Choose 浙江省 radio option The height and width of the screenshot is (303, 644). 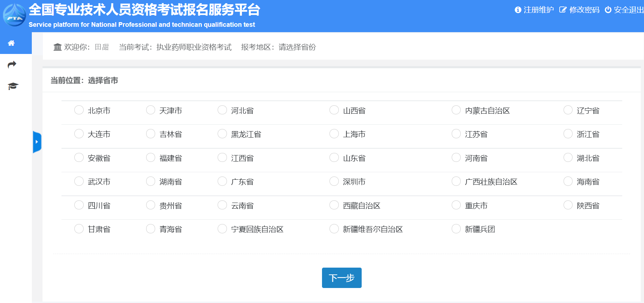568,134
